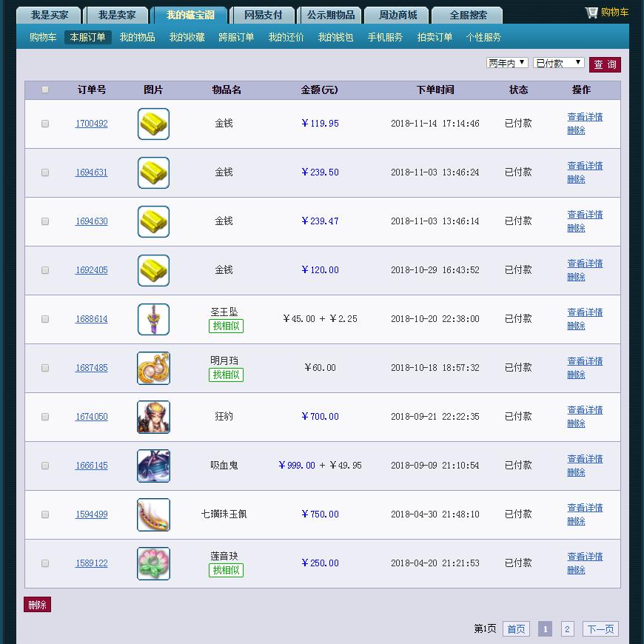644x644 pixels.
Task: Check the box for order 1688614
Action: tap(45, 319)
